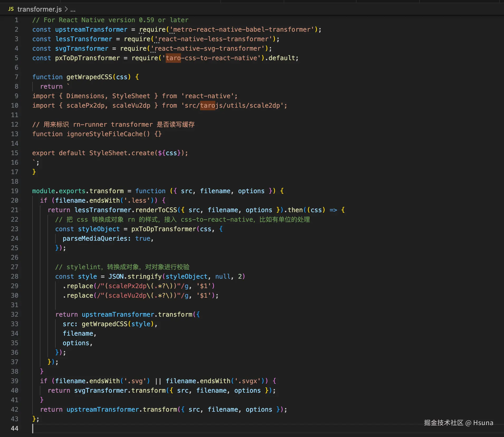504x437 pixels.
Task: Click 'StyleSheet.create' on line 15
Action: pyautogui.click(x=122, y=153)
